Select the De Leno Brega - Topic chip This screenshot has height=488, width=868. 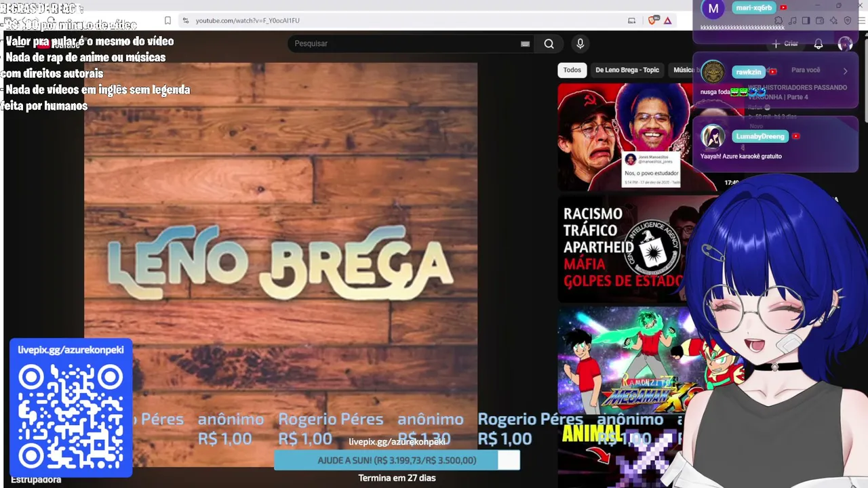pos(627,70)
